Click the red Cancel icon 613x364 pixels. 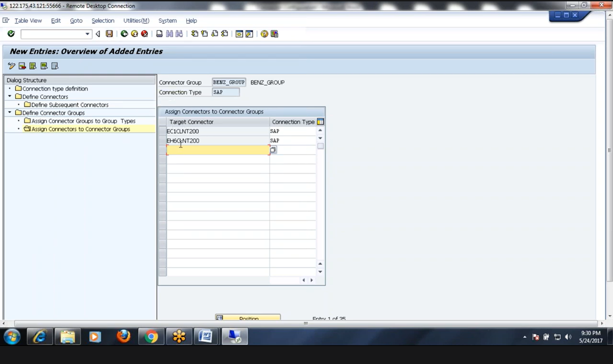pos(145,34)
